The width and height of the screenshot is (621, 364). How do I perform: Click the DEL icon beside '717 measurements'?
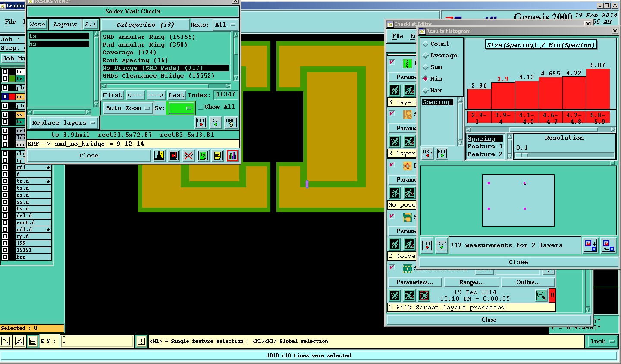point(427,245)
